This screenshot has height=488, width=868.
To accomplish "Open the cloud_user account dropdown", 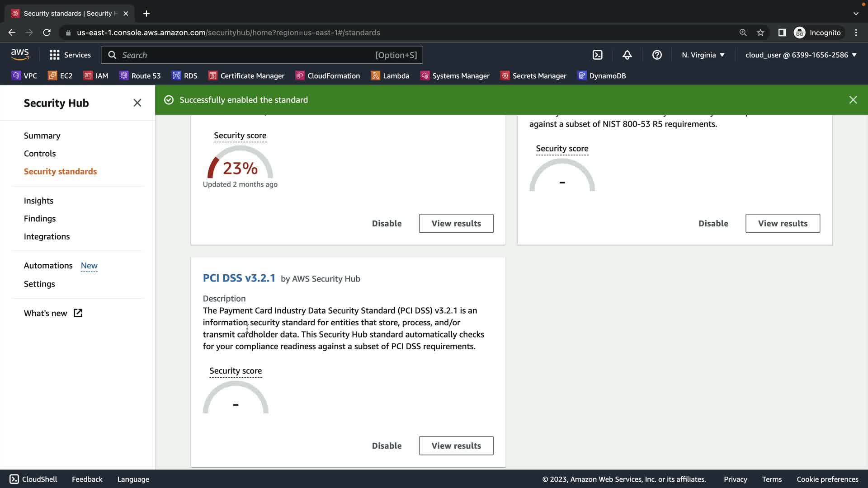I will [x=801, y=55].
